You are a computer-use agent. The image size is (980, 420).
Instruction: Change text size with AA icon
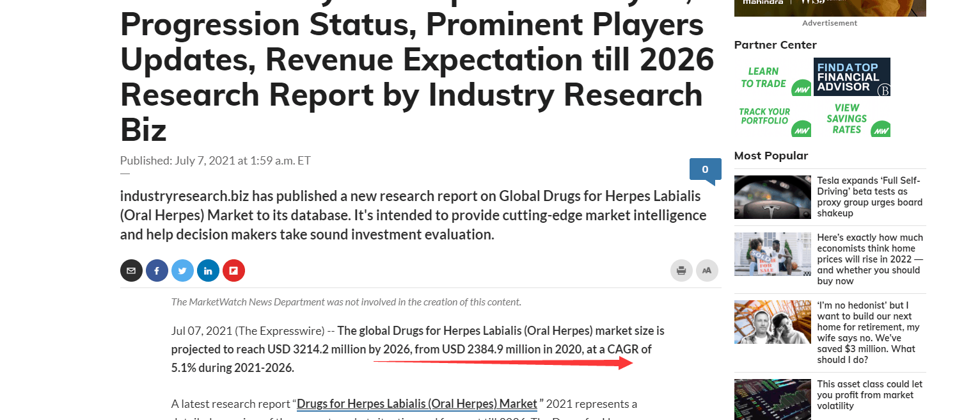click(x=707, y=271)
